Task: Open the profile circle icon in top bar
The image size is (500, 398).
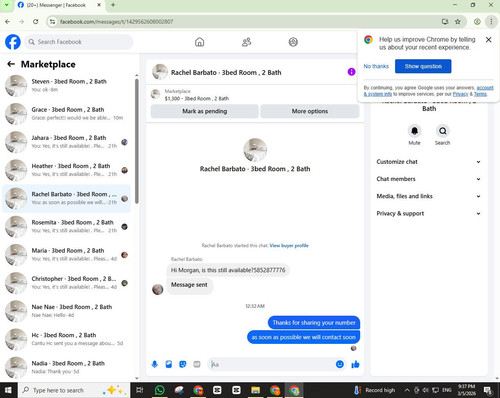Action: pyautogui.click(x=293, y=42)
